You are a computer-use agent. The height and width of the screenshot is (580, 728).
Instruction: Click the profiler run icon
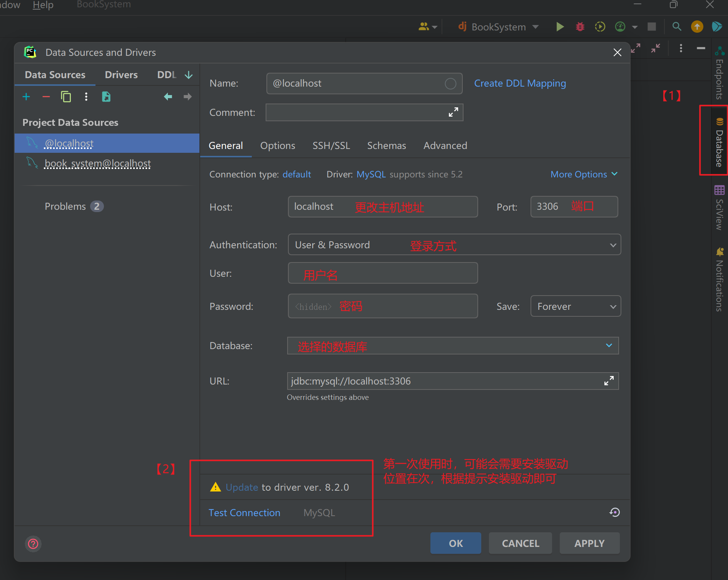[620, 27]
